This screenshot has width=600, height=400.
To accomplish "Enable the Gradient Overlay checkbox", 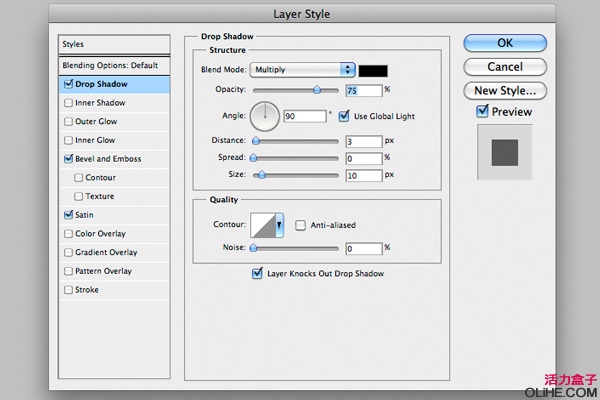I will pos(68,252).
